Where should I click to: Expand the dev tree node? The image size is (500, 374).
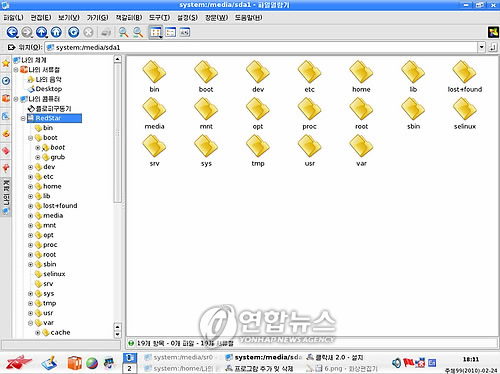(x=30, y=167)
